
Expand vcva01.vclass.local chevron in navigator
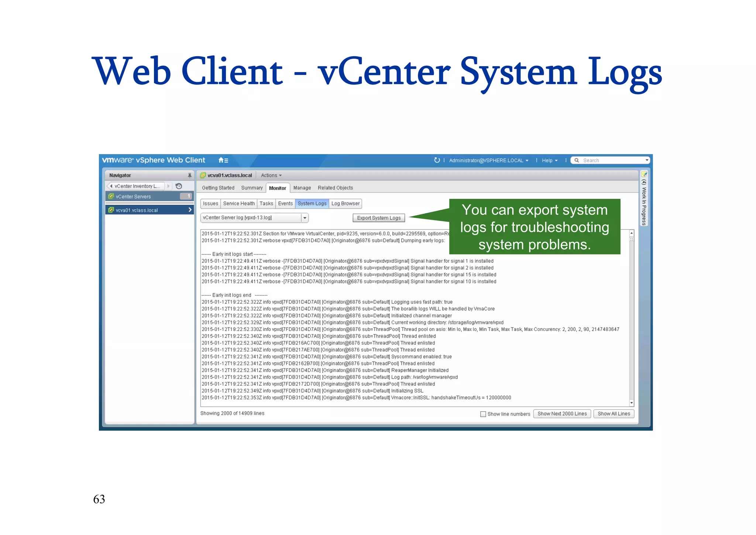190,210
